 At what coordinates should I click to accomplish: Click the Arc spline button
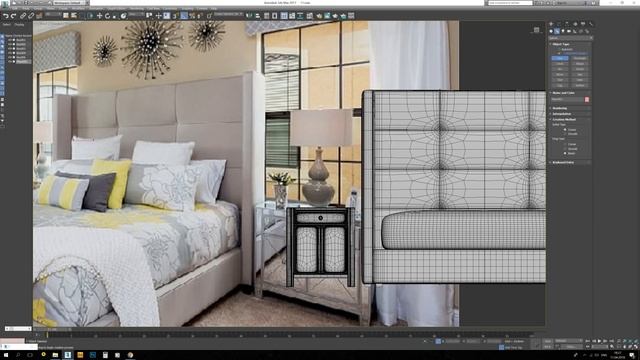coord(560,69)
